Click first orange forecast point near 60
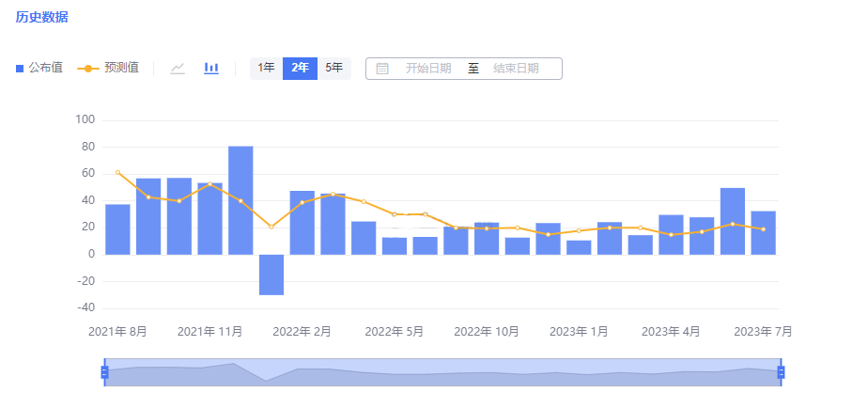868x393 pixels. click(x=117, y=172)
